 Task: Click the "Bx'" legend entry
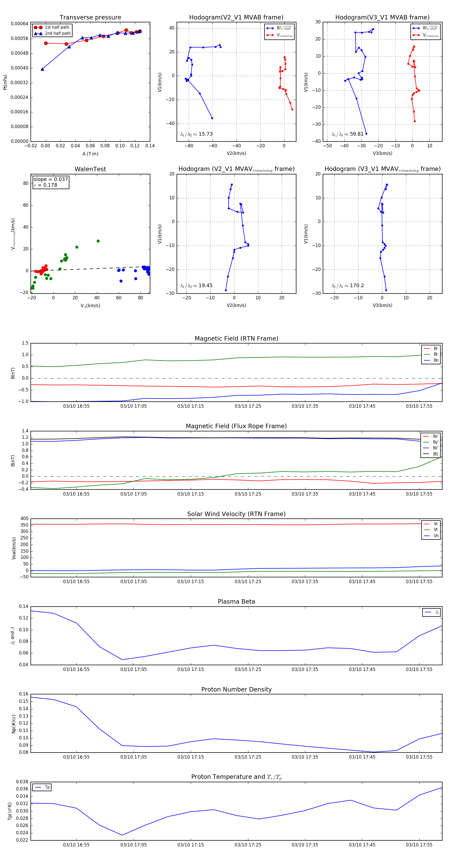(x=431, y=436)
